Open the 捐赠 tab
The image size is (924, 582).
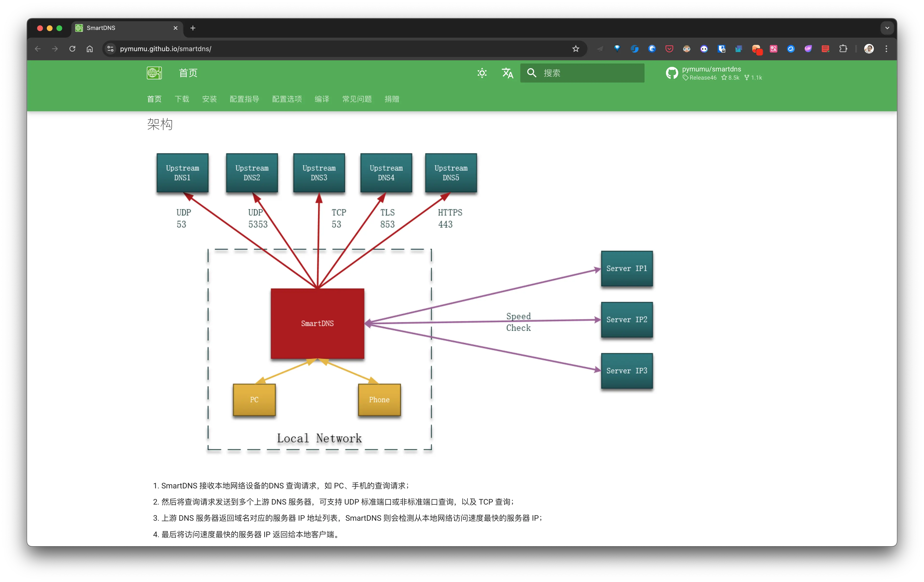pos(392,99)
